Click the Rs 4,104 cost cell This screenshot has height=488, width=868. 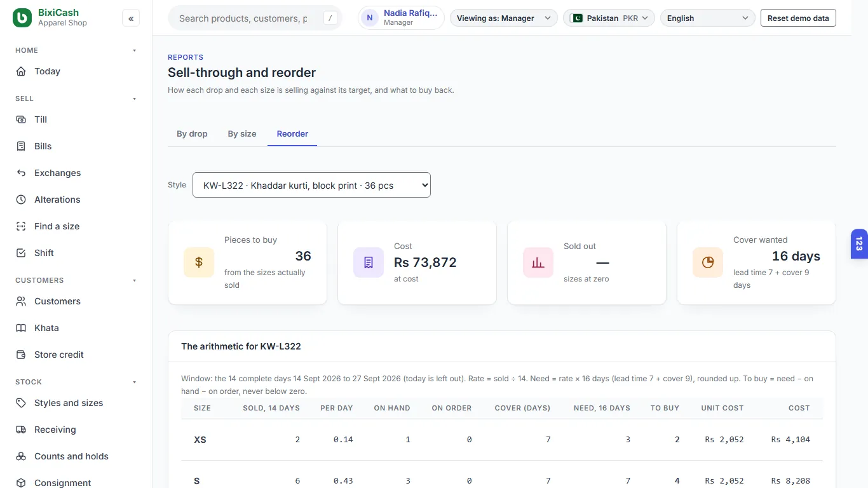(x=790, y=440)
